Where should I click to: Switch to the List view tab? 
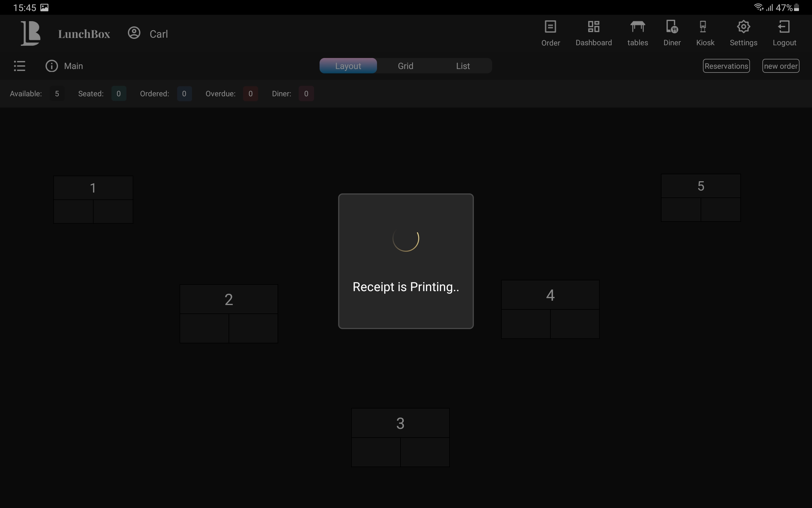[463, 66]
